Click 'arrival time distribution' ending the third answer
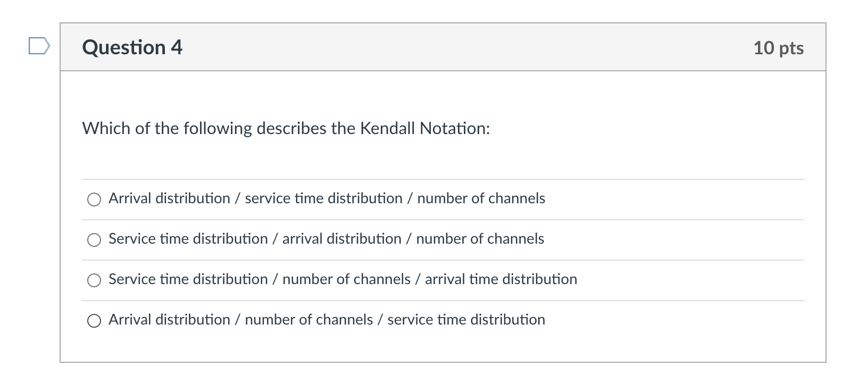 pyautogui.click(x=500, y=279)
